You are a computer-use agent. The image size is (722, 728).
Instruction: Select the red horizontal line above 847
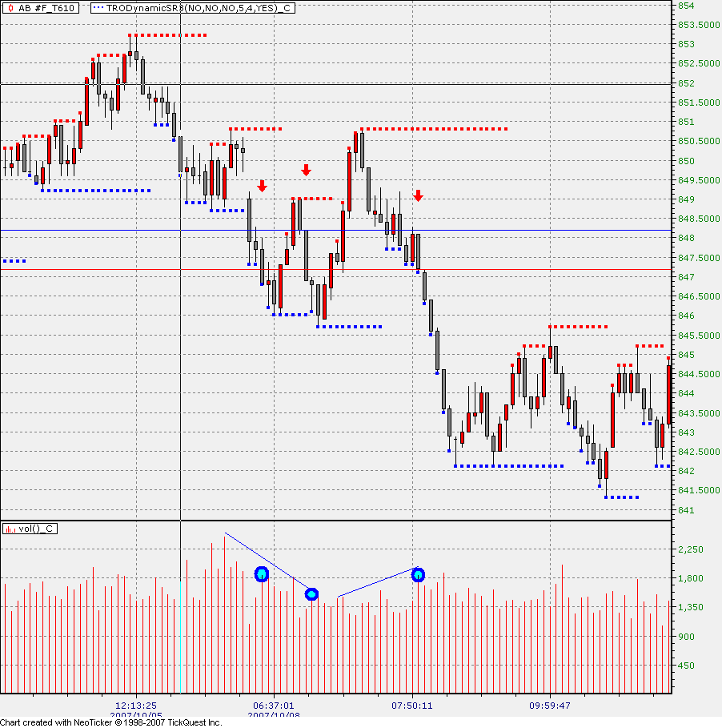click(x=336, y=269)
